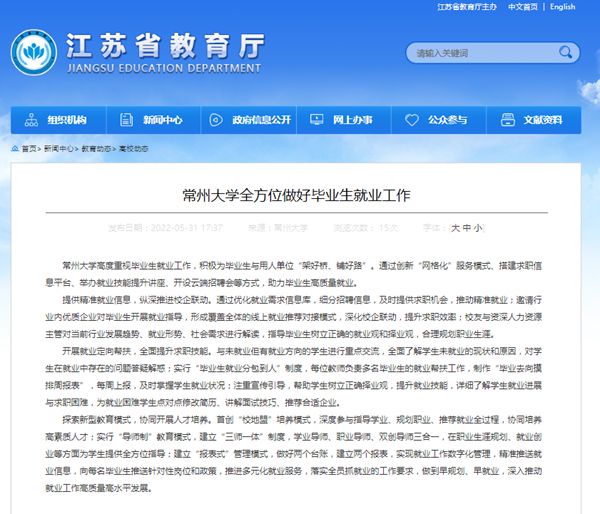The image size is (600, 514).
Task: Set font size to 大 (large)
Action: pos(455,228)
